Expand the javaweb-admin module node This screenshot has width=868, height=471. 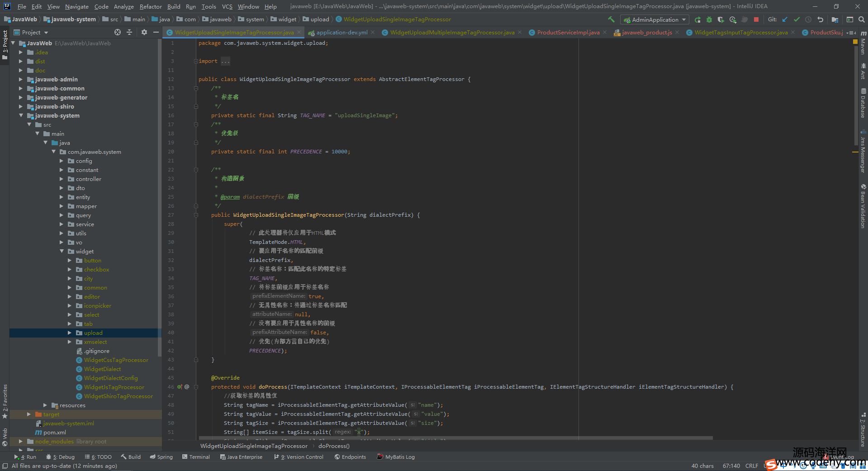coord(21,79)
